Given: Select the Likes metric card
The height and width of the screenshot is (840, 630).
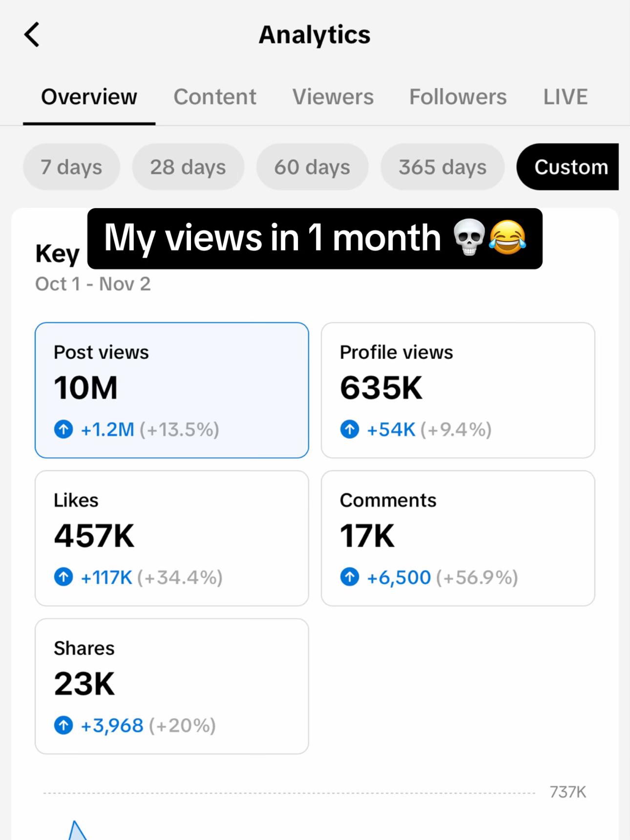Looking at the screenshot, I should pyautogui.click(x=172, y=538).
